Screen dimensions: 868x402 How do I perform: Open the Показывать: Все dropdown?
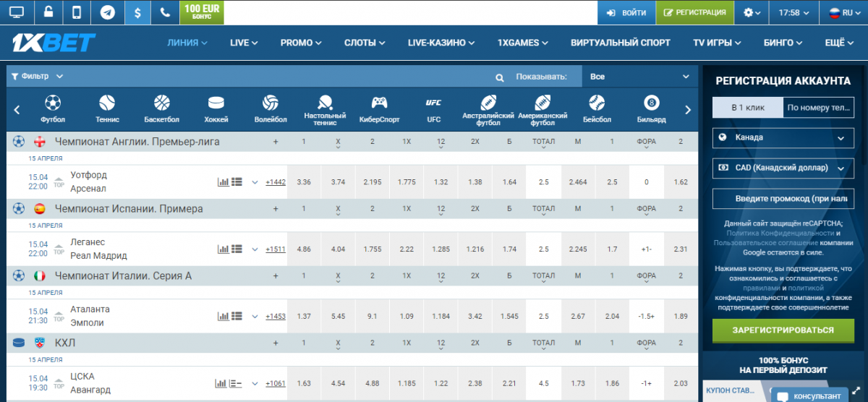pos(639,77)
